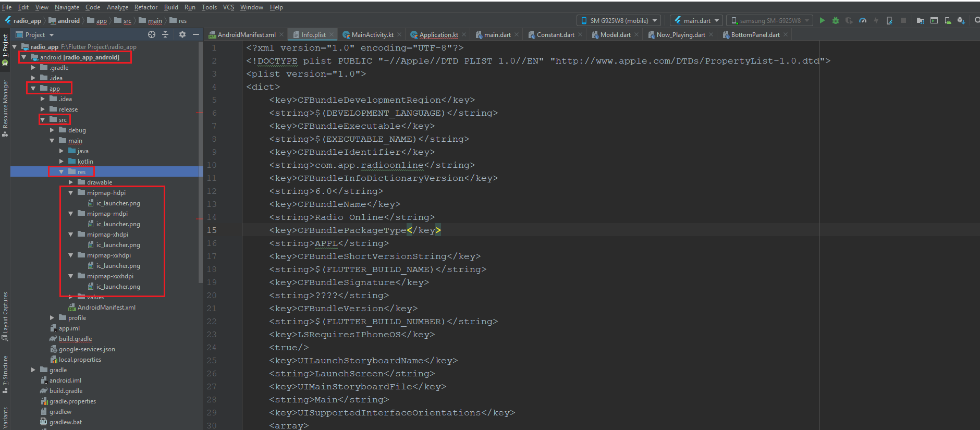Viewport: 980px width, 430px height.
Task: Hide the Project panel with the minus icon
Action: 196,34
